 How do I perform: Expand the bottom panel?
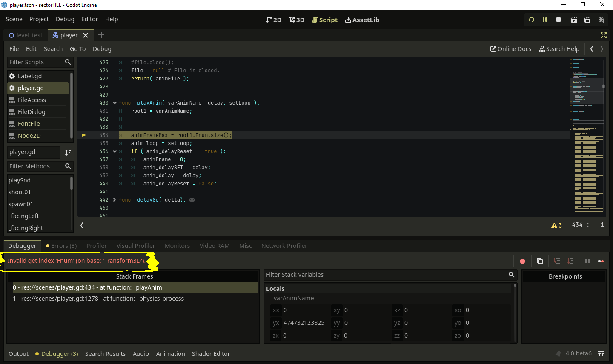click(601, 354)
